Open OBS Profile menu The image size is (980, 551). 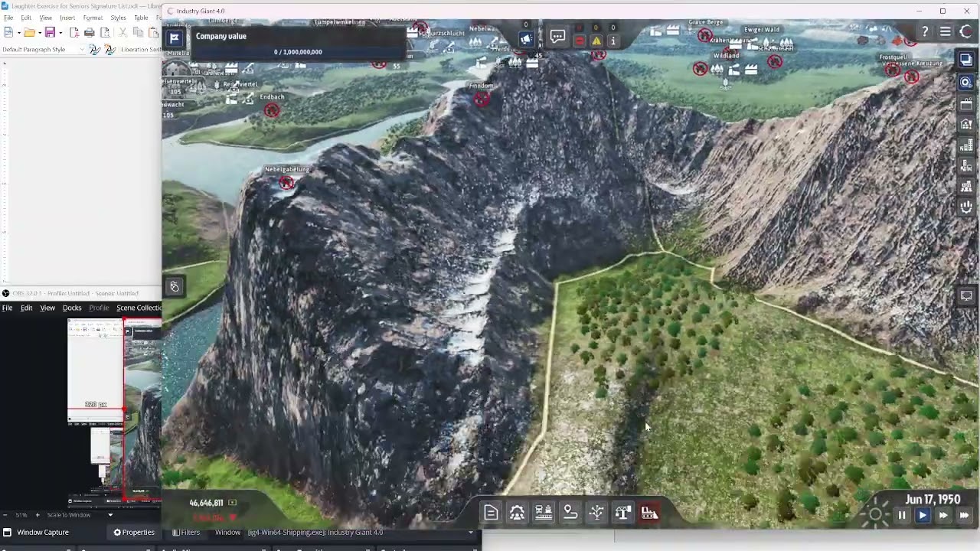click(99, 308)
